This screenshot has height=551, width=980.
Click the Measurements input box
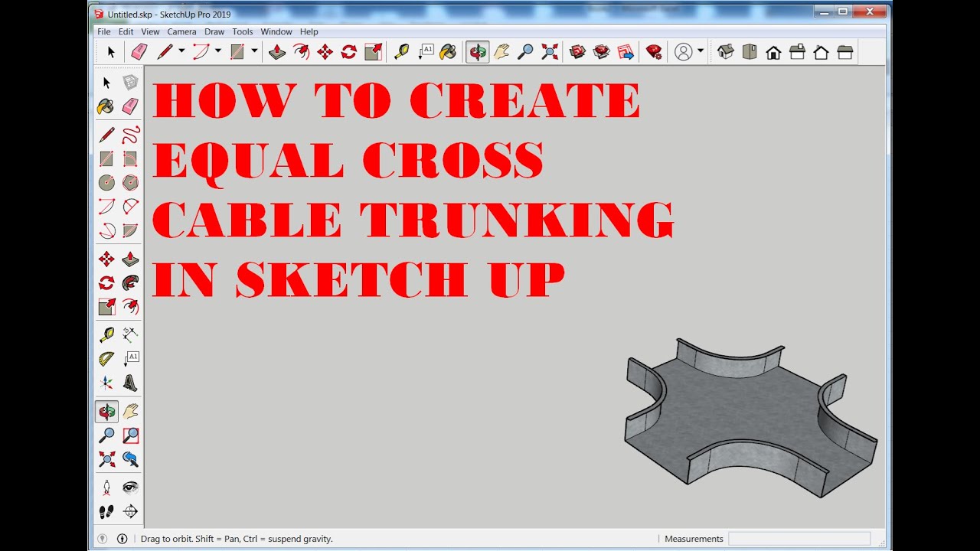799,539
